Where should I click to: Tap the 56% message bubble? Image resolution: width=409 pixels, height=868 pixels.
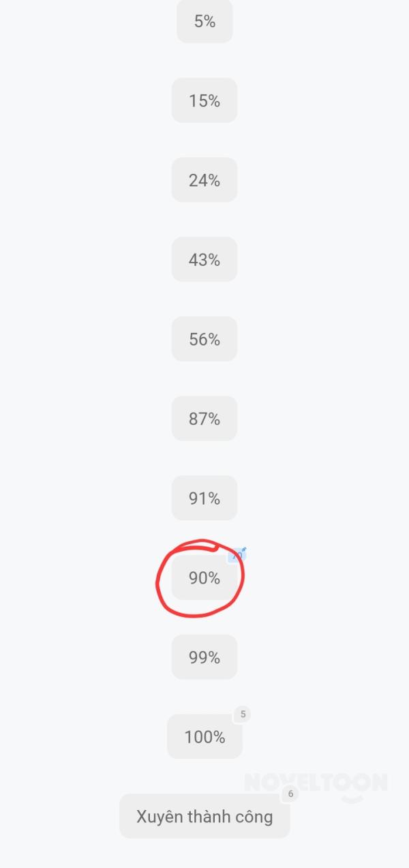tap(204, 340)
